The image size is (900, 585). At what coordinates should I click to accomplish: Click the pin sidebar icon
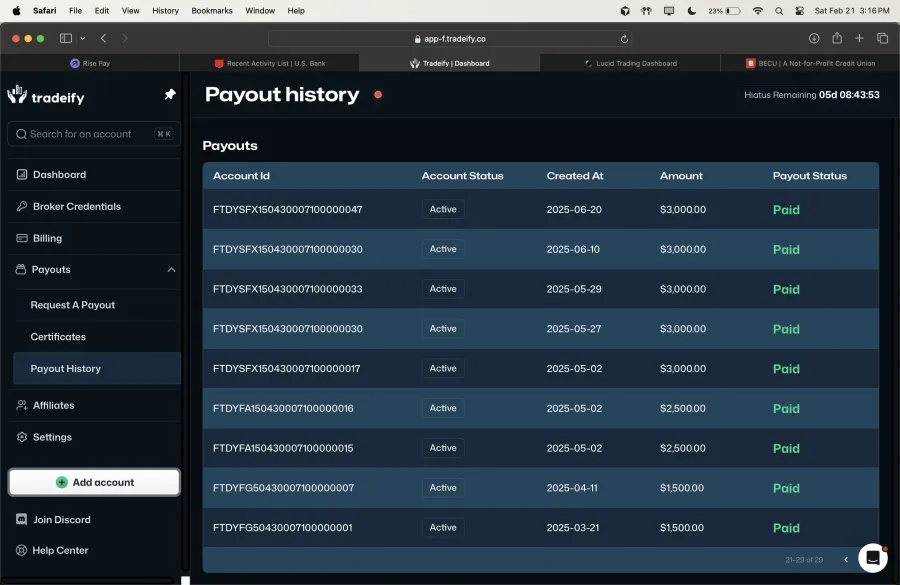[170, 94]
